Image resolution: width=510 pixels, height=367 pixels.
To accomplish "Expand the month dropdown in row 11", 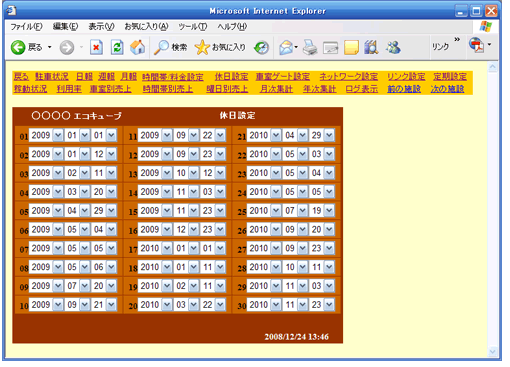I will coord(194,135).
